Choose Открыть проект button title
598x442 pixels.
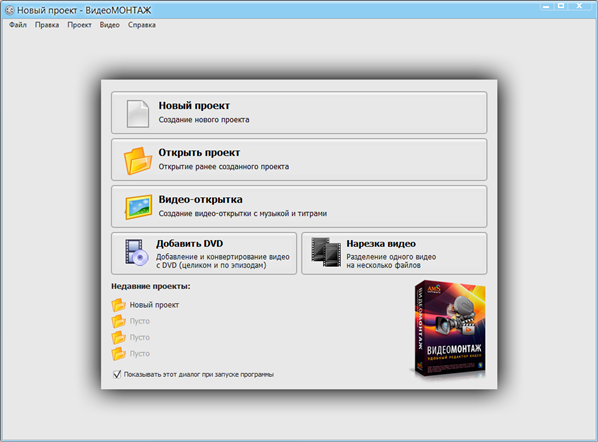[x=199, y=153]
